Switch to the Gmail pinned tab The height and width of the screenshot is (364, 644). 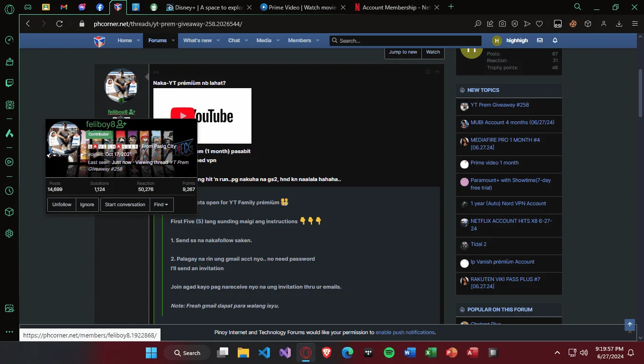point(64,7)
